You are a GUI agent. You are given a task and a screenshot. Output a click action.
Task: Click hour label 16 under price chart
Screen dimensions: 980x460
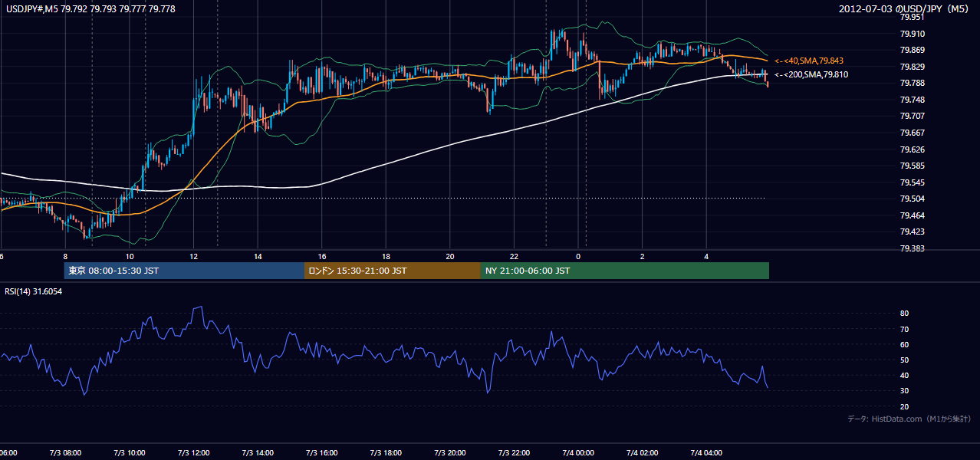(321, 256)
